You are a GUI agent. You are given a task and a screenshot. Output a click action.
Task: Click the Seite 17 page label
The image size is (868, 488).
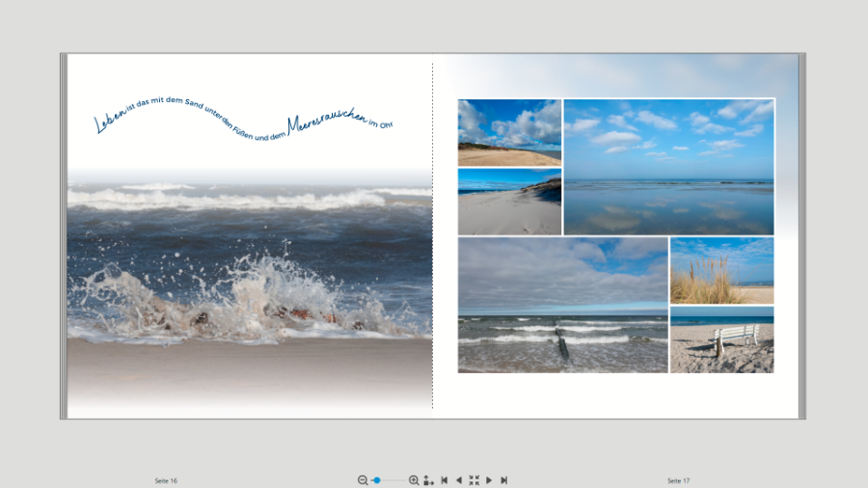coord(678,480)
